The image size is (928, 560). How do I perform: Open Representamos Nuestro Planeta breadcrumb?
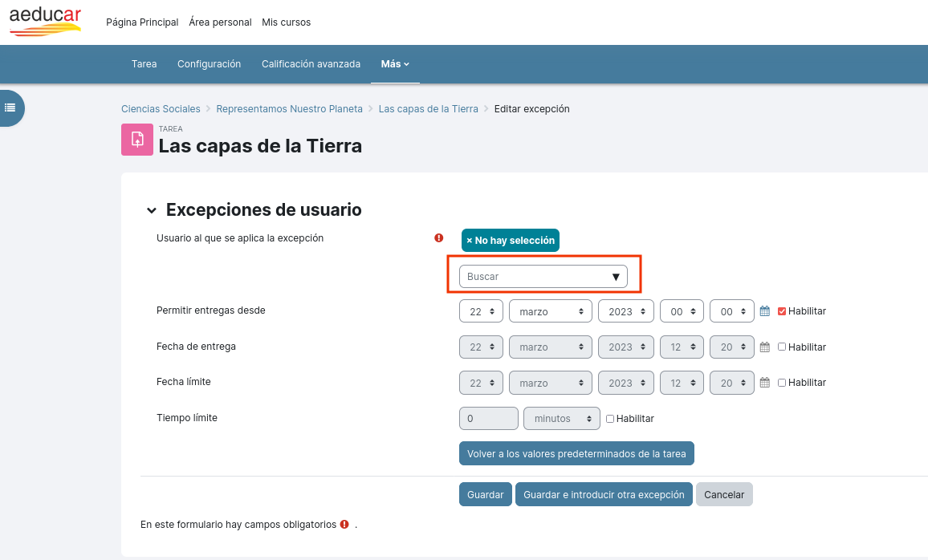(290, 109)
